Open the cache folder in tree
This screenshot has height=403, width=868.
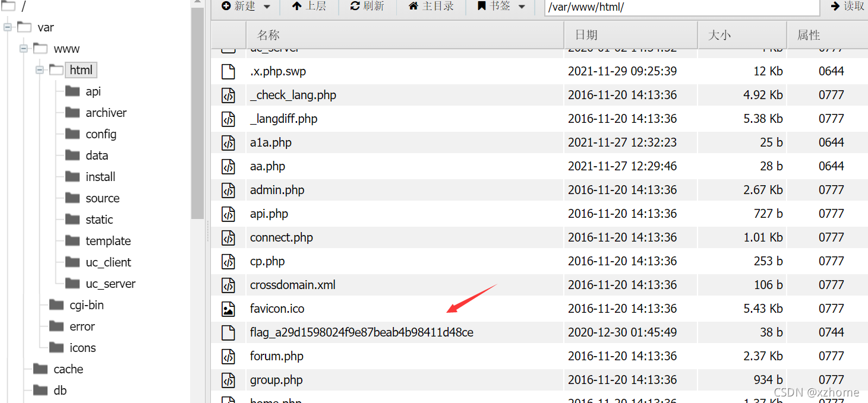[x=68, y=369]
